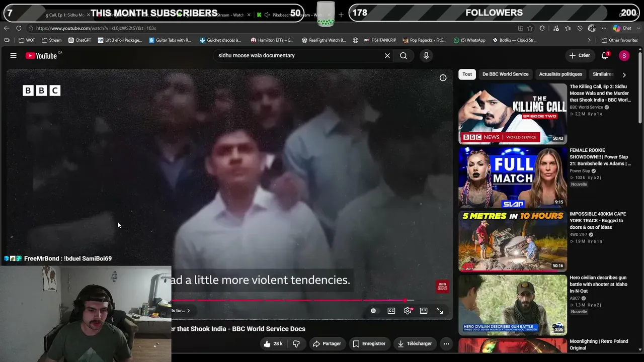
Task: Open the Power Slap Full Match thumbnail
Action: [x=513, y=177]
